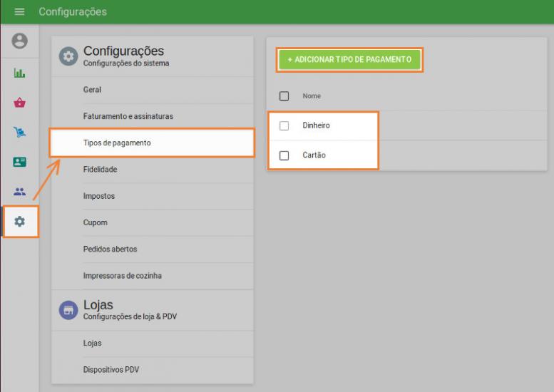Open the Fidelidade settings section
Screen dimensions: 554x392
click(x=153, y=170)
